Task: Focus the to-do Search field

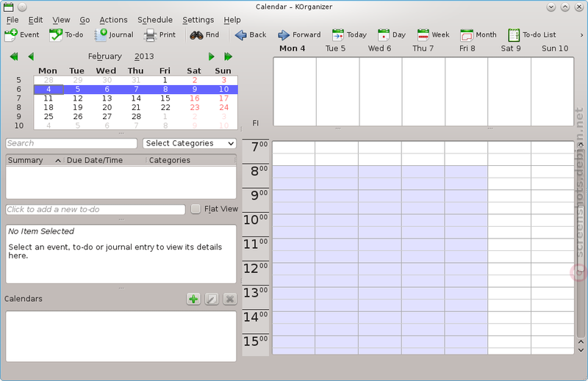Action: click(x=71, y=143)
